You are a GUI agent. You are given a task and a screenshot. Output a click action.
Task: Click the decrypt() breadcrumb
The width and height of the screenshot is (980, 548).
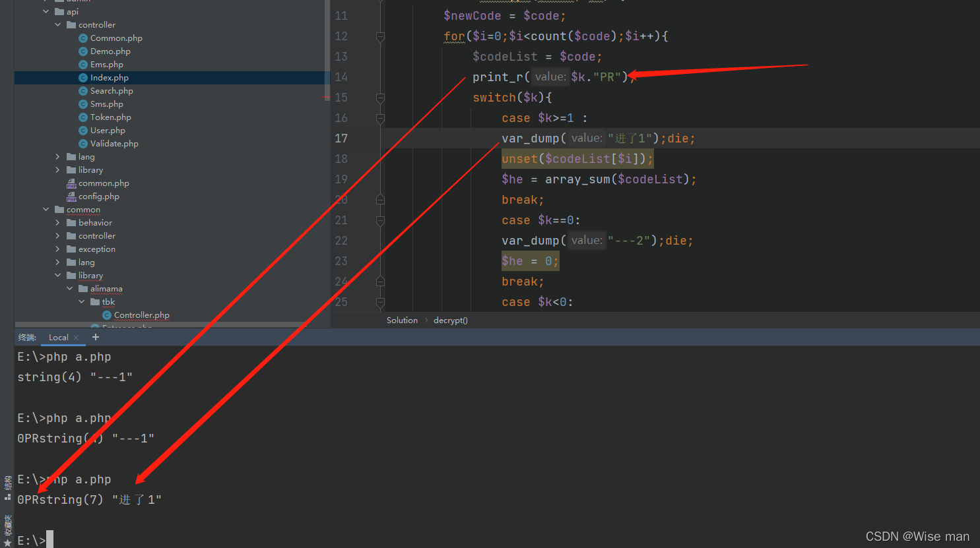(451, 320)
